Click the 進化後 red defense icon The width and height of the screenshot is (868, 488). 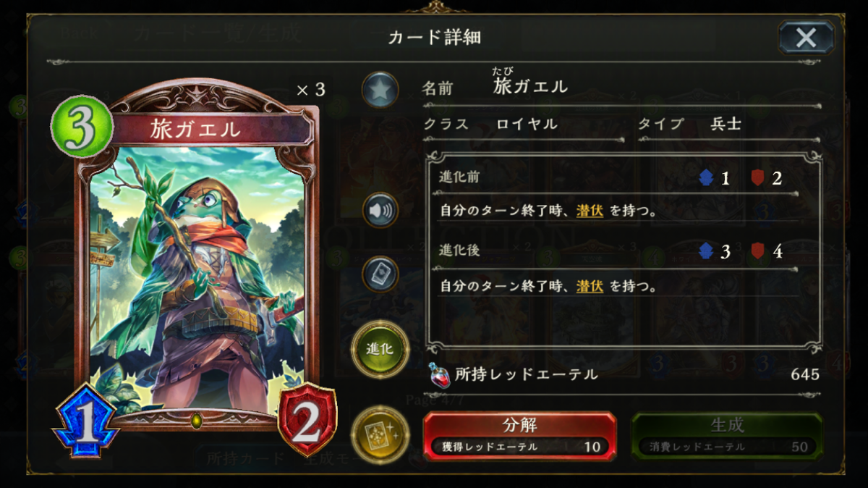(759, 251)
